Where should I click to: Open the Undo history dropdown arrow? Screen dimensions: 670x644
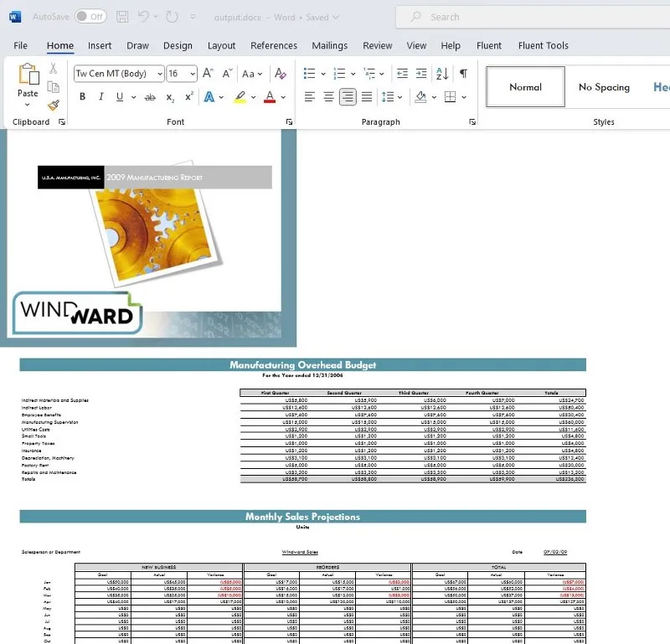point(156,17)
